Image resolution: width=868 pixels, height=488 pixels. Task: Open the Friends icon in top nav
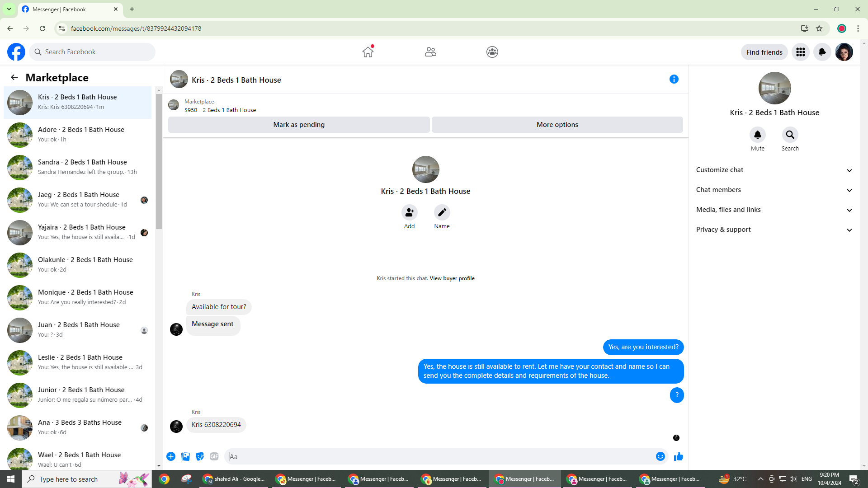click(x=430, y=52)
